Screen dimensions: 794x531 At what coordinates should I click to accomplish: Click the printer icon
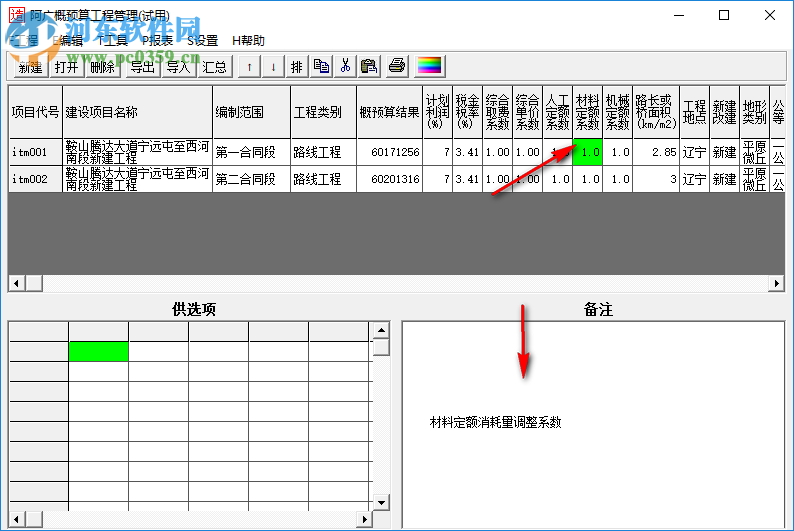click(397, 66)
